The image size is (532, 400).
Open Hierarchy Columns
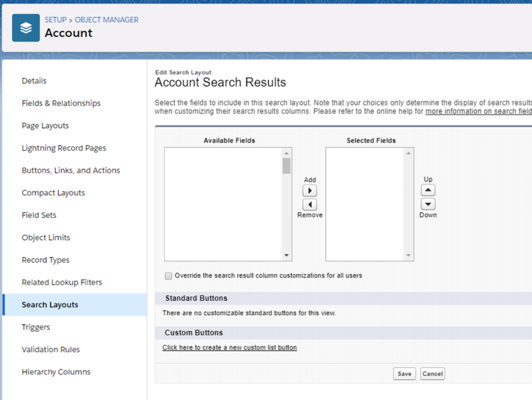point(56,372)
